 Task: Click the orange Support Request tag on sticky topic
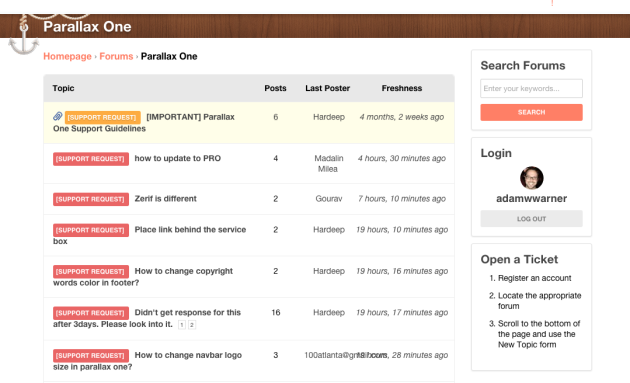click(x=102, y=117)
